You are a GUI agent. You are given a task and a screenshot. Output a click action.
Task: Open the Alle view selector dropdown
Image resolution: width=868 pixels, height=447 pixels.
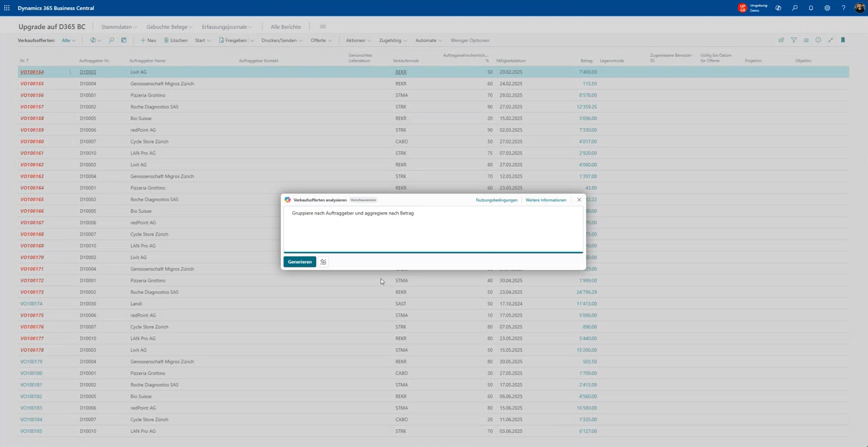pyautogui.click(x=68, y=40)
